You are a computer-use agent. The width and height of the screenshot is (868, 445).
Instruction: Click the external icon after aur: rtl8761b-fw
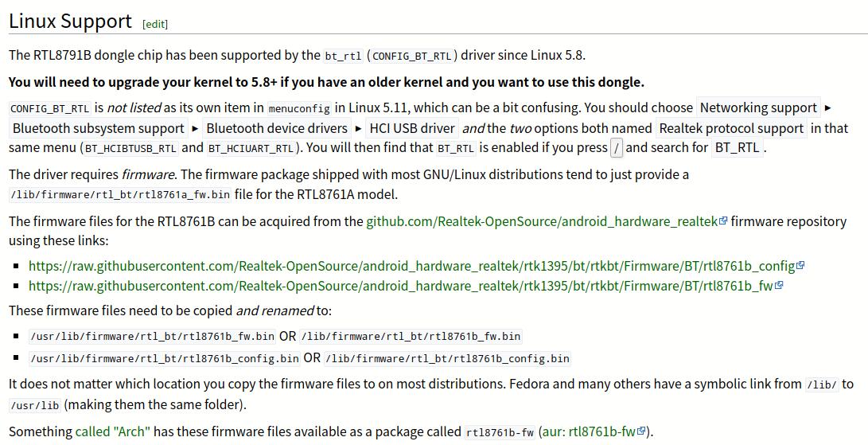pos(642,431)
